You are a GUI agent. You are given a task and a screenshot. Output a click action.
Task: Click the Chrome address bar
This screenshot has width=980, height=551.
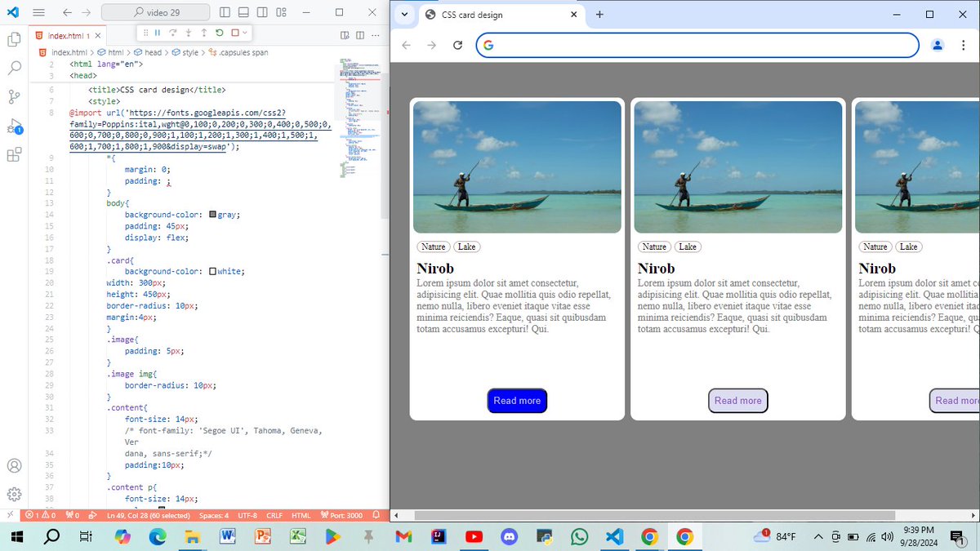click(x=697, y=45)
